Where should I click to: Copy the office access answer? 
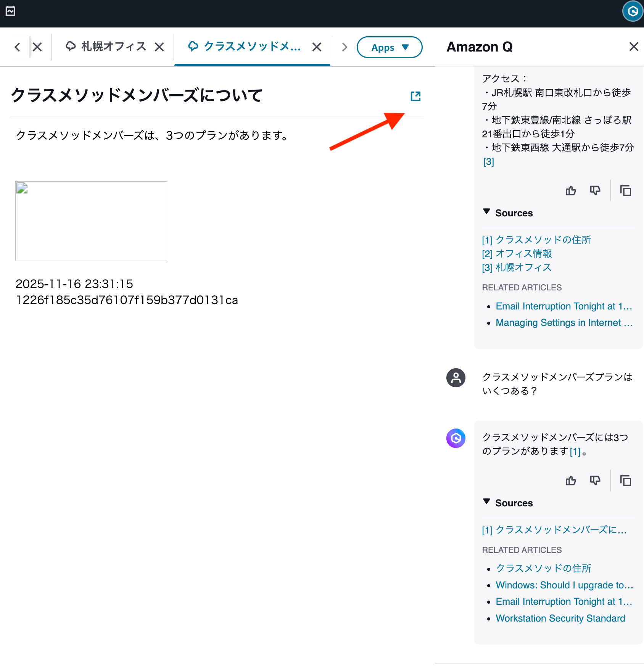click(x=626, y=190)
